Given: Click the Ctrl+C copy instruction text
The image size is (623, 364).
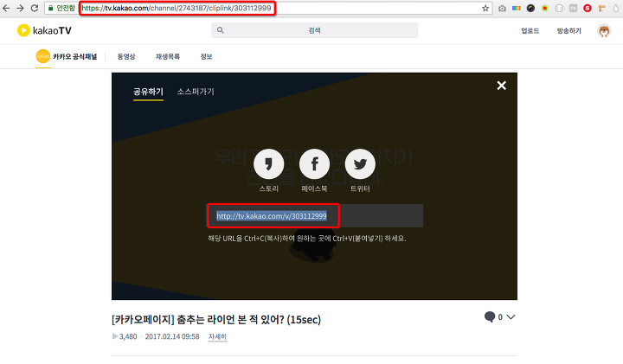Looking at the screenshot, I should point(307,238).
